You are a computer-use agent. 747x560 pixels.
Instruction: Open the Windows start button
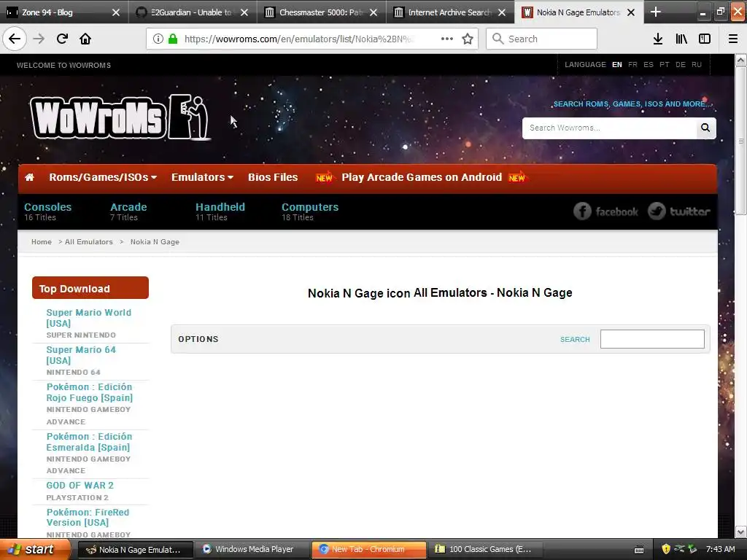click(x=35, y=549)
